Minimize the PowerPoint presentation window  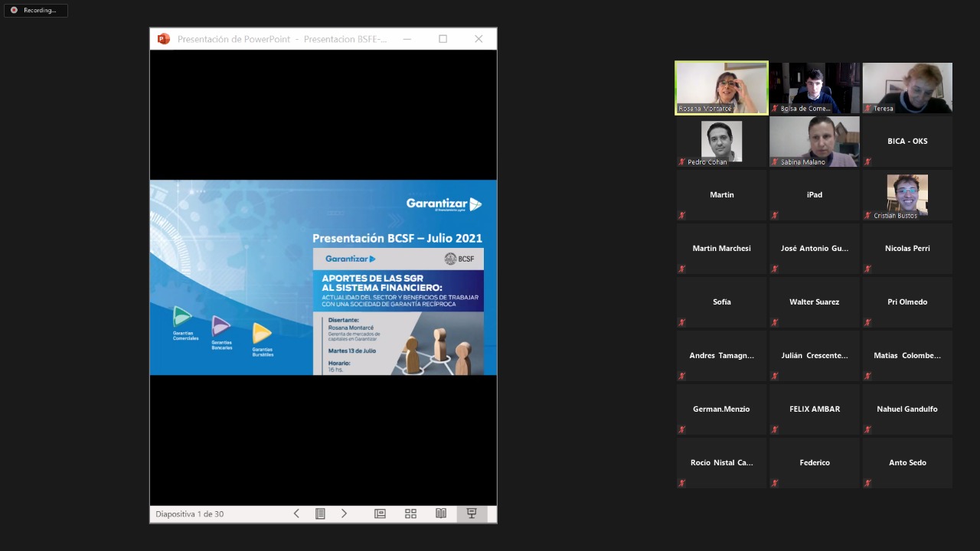(407, 39)
